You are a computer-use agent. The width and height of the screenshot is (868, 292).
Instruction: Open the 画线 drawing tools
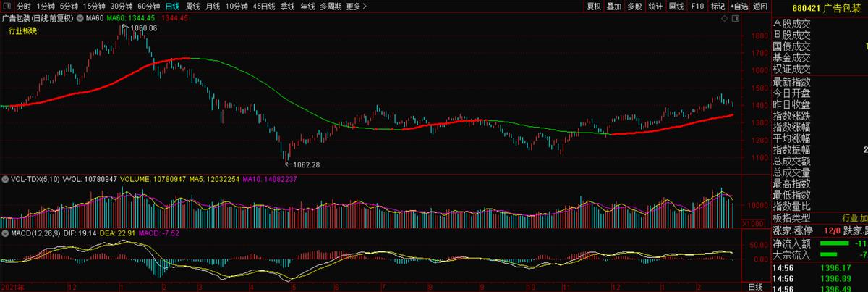coord(676,6)
